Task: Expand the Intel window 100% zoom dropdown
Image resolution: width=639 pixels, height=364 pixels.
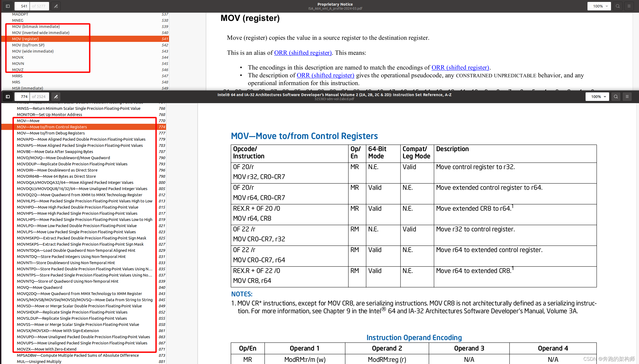Action: (x=597, y=97)
